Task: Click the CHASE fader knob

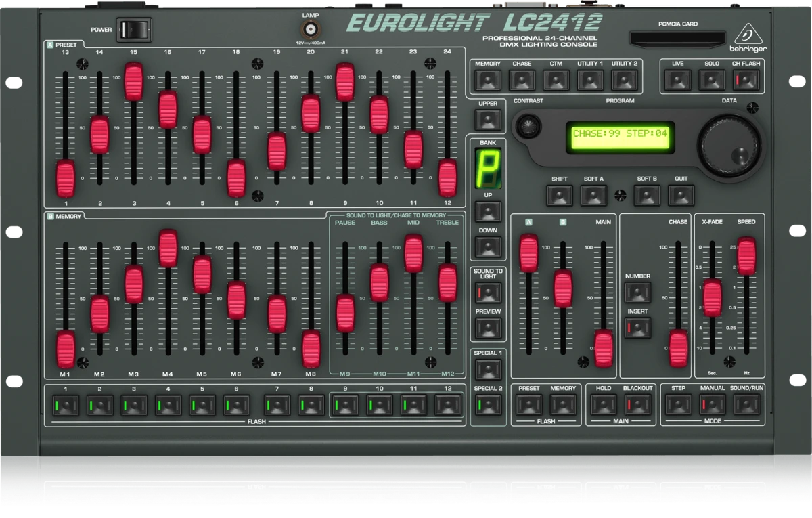Action: [x=678, y=348]
